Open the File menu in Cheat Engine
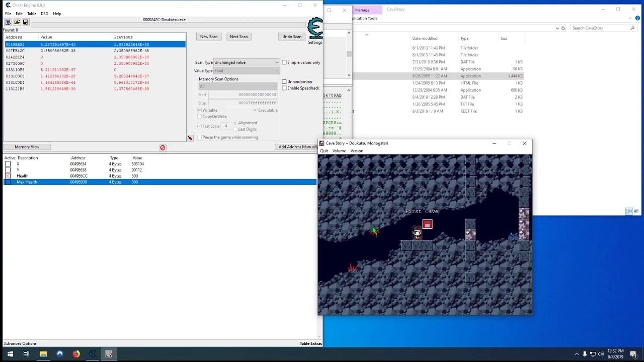Image resolution: width=644 pixels, height=362 pixels. pos(8,14)
